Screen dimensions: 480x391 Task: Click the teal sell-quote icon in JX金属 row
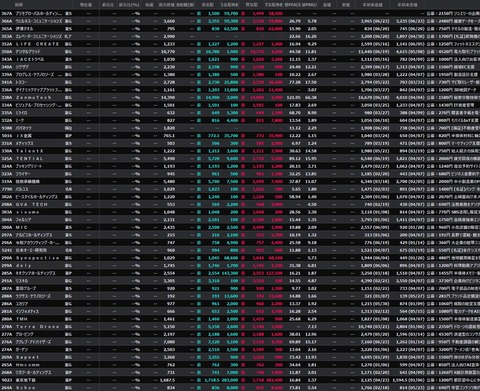tap(199, 136)
